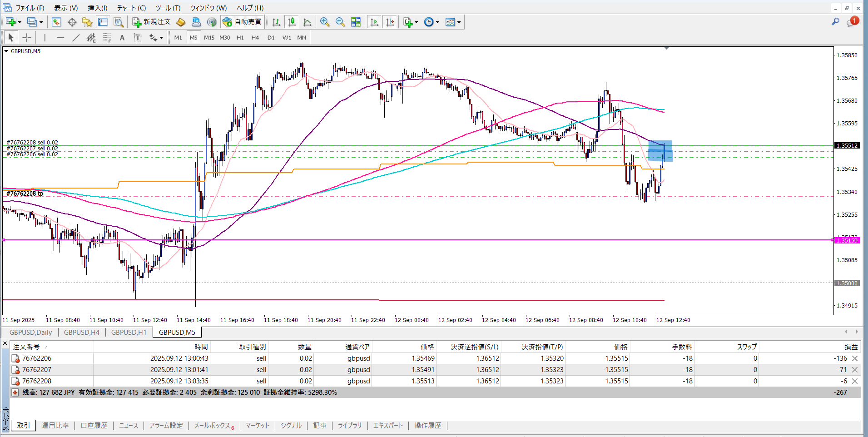Toggle chart auto scroll
Screen dimensions: 868x437
(374, 22)
